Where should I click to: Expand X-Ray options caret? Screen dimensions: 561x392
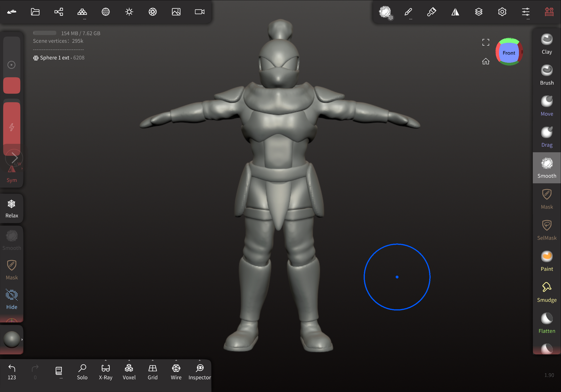(105, 360)
